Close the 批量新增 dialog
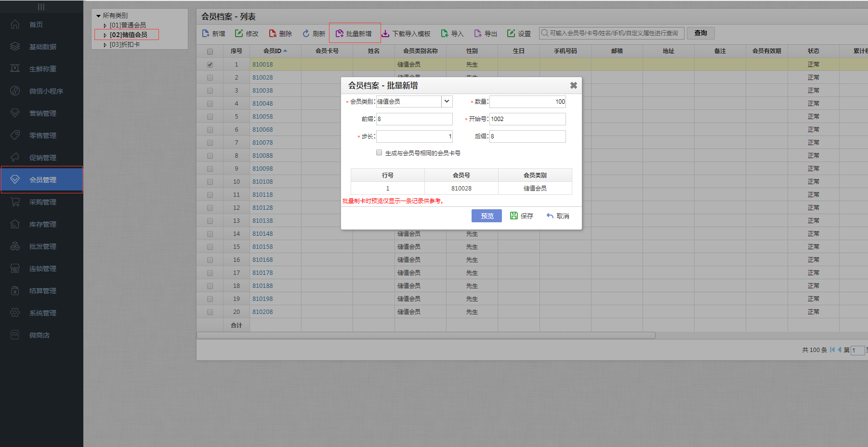Image resolution: width=868 pixels, height=447 pixels. [573, 85]
